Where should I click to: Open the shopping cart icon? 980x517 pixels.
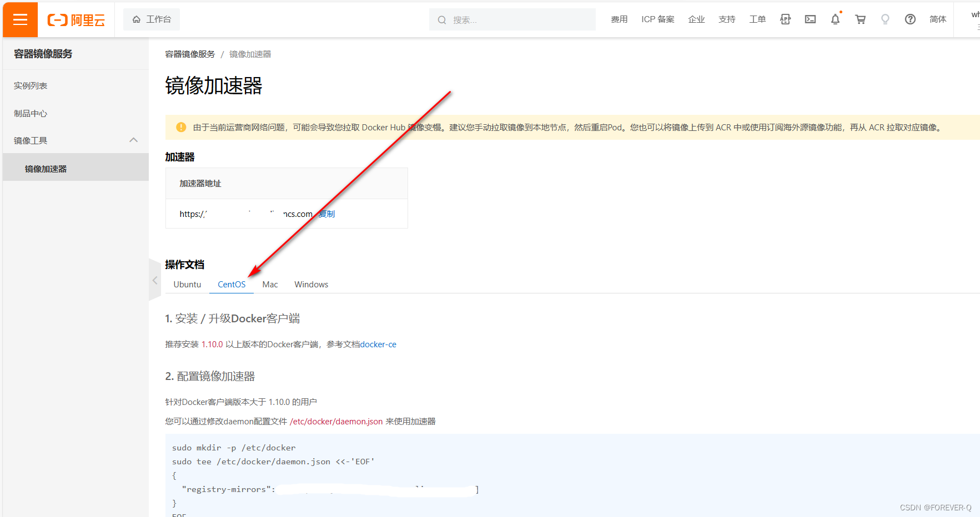(860, 19)
